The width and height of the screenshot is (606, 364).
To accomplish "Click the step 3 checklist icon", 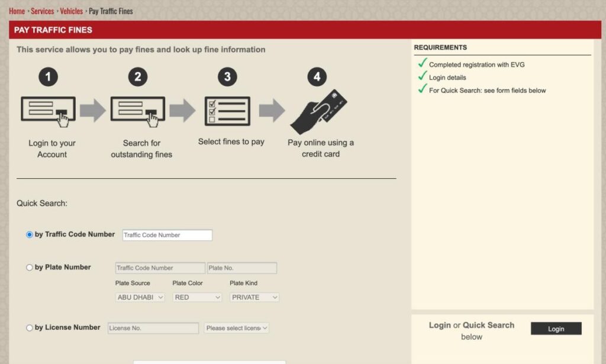I will point(227,111).
